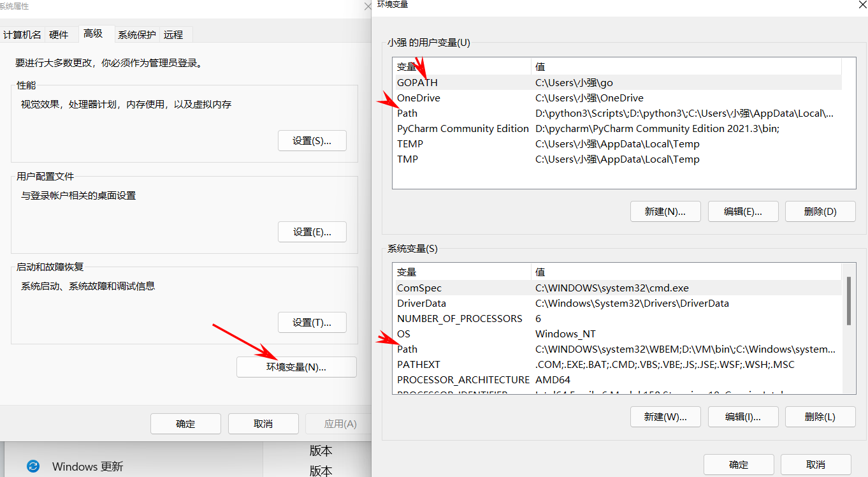Image resolution: width=868 pixels, height=477 pixels.
Task: Edit system variable via 编辑(I)...
Action: pyautogui.click(x=743, y=417)
